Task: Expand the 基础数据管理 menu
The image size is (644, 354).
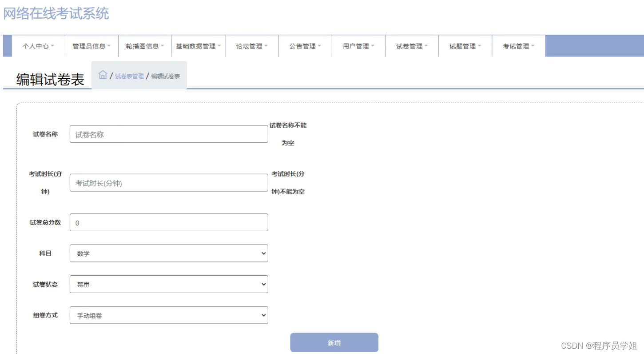Action: point(198,46)
